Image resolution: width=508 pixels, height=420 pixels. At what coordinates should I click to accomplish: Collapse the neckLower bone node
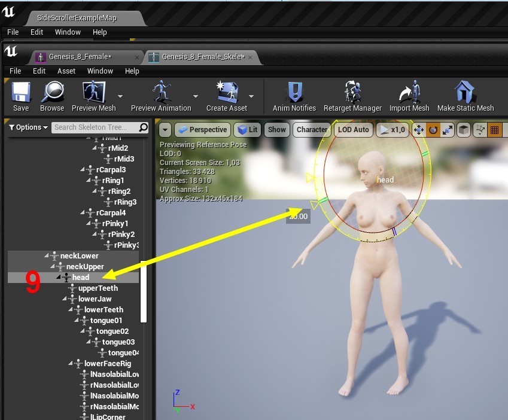click(47, 256)
